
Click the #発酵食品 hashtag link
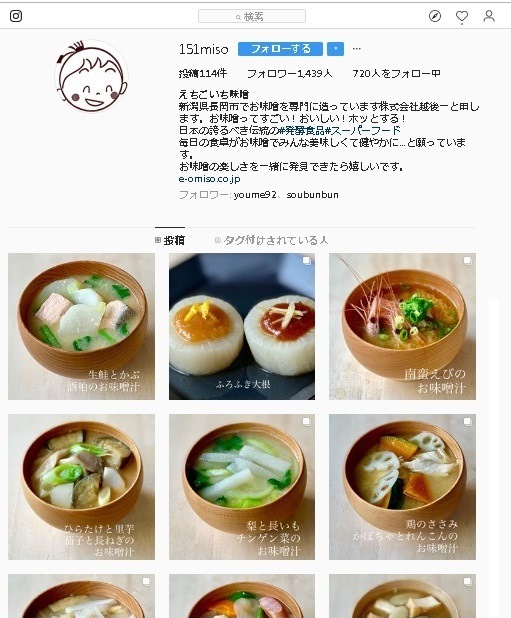pos(301,130)
